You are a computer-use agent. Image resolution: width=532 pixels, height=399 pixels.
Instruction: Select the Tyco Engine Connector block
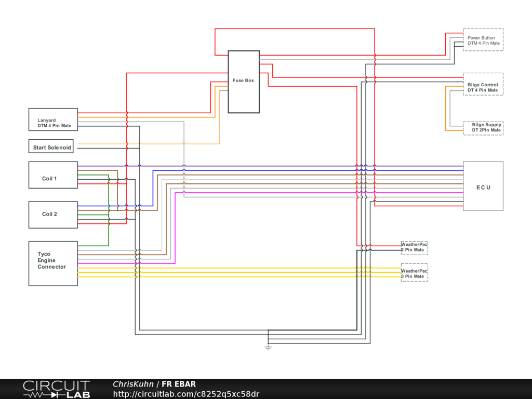point(53,263)
